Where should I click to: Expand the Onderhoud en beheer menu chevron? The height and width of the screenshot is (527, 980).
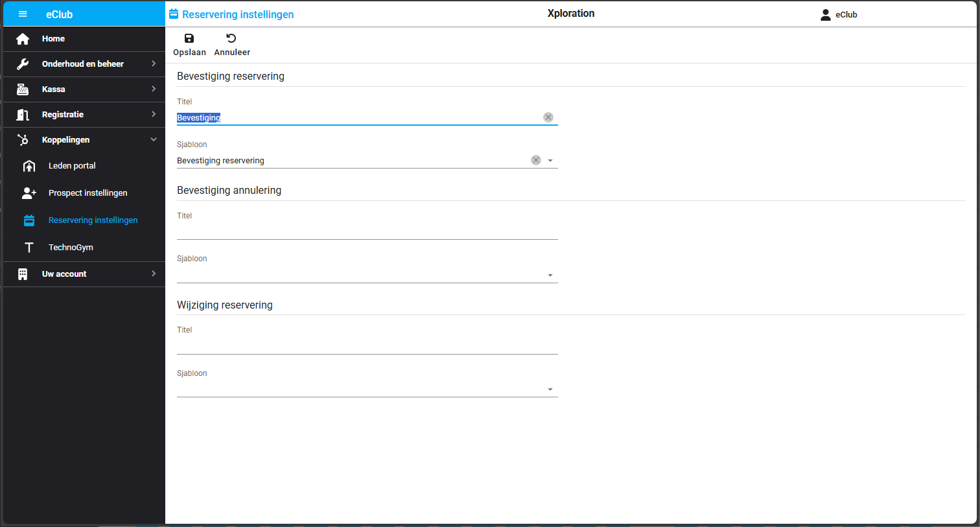[x=154, y=64]
